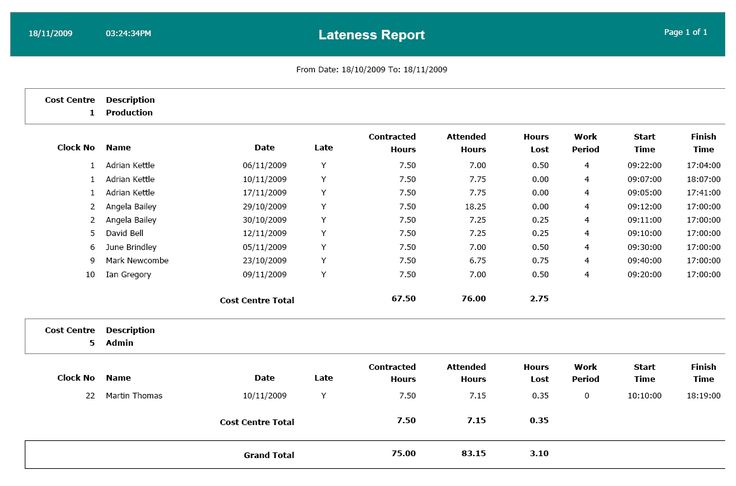Click the 18.25 attended hours value
Viewport: 736px width, 486px height.
pos(473,206)
